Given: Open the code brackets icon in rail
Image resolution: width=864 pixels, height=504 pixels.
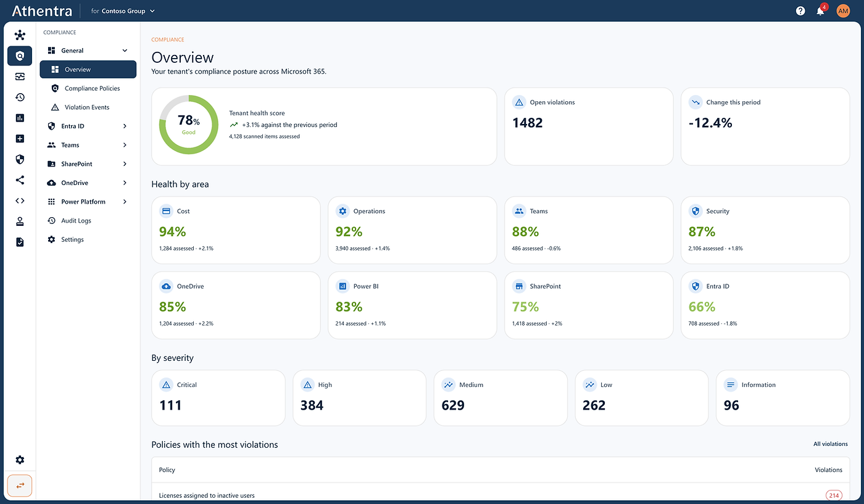Looking at the screenshot, I should pos(20,200).
